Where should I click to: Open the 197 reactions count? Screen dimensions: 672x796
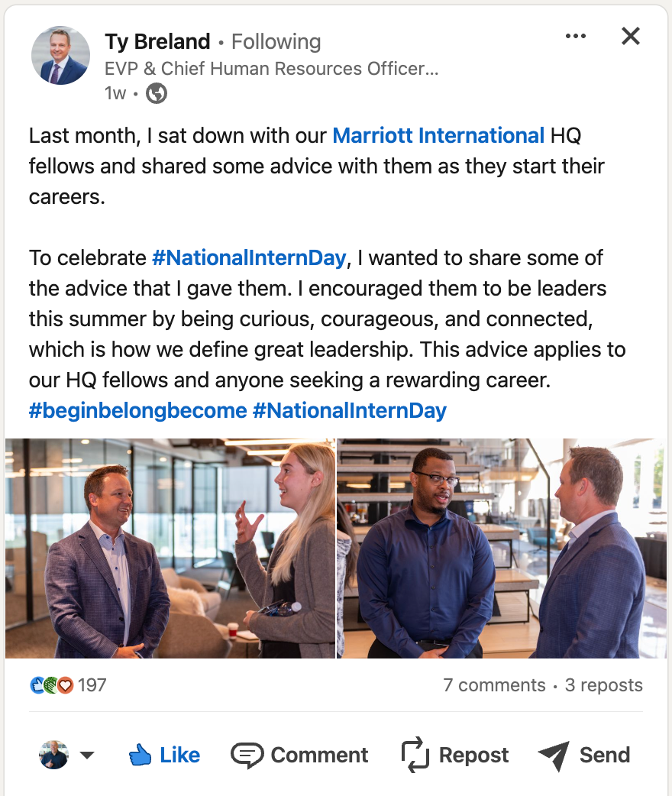[92, 685]
